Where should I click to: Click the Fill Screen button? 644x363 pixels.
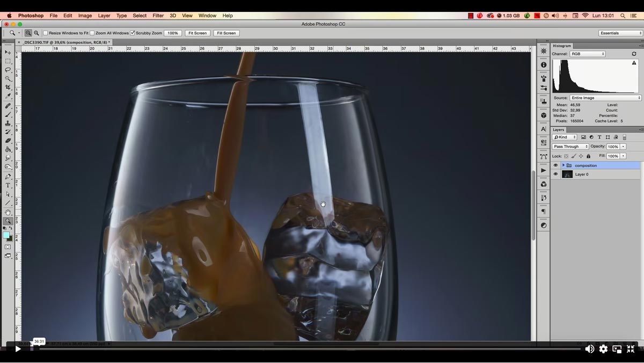pos(226,33)
